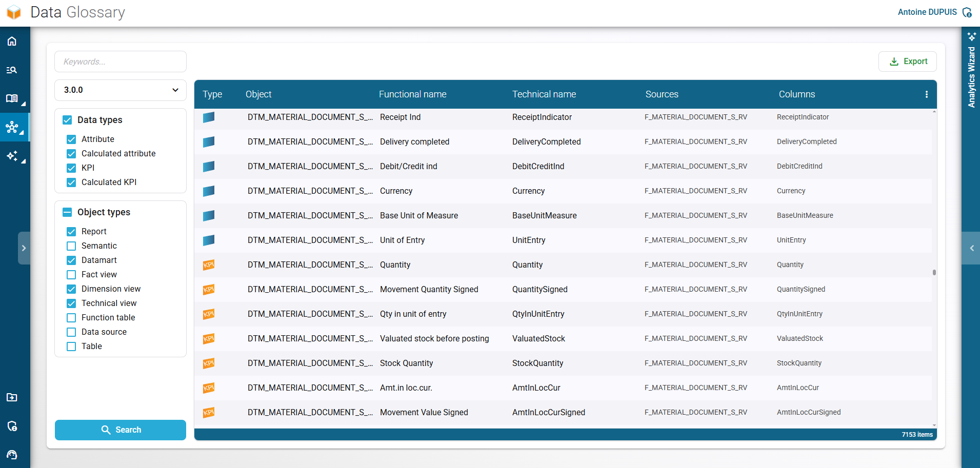980x468 pixels.
Task: Sort by the Technical name column header
Action: [544, 94]
